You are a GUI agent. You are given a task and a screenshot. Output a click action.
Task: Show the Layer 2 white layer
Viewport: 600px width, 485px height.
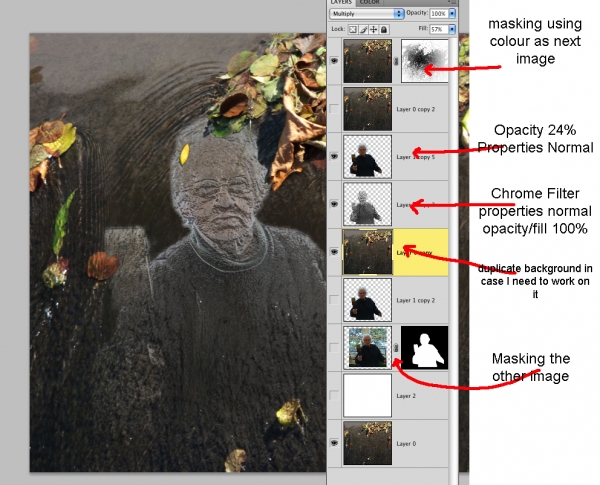point(334,395)
